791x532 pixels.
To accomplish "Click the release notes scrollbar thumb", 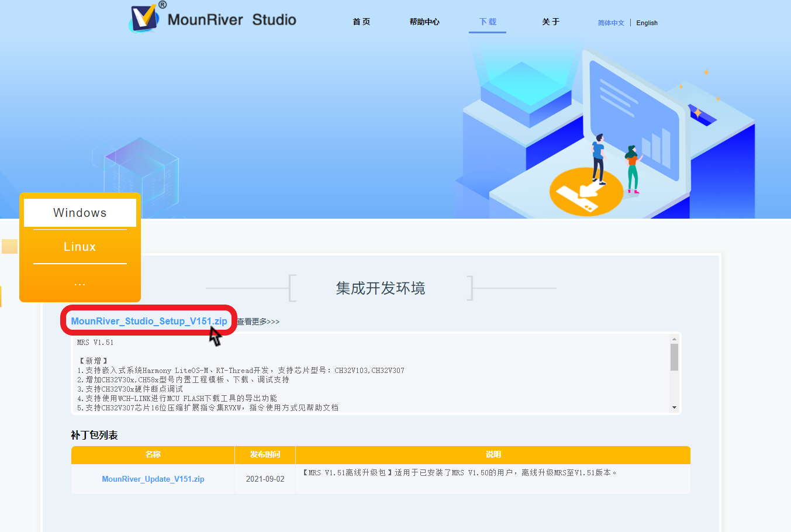I will tap(674, 357).
